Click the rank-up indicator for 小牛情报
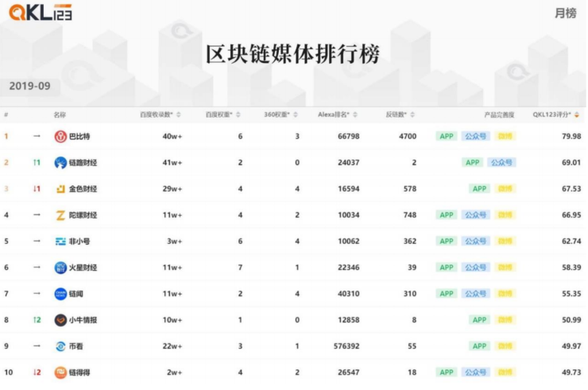 (37, 320)
